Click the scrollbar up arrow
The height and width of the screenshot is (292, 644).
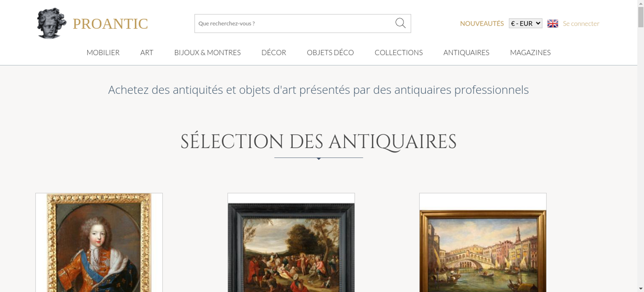click(x=640, y=3)
